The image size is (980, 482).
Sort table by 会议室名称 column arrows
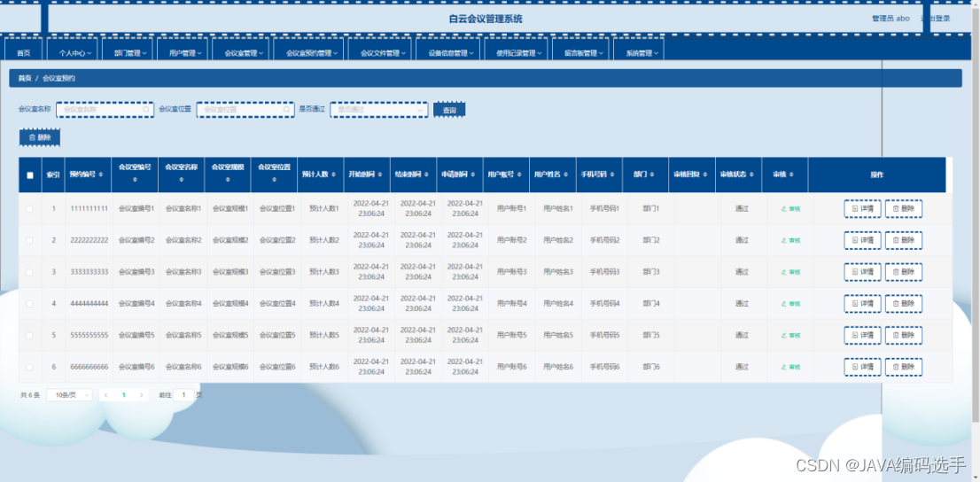[182, 180]
